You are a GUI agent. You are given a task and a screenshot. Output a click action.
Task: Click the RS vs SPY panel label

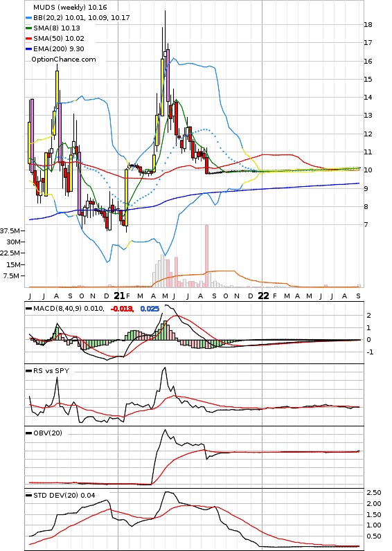(x=51, y=371)
